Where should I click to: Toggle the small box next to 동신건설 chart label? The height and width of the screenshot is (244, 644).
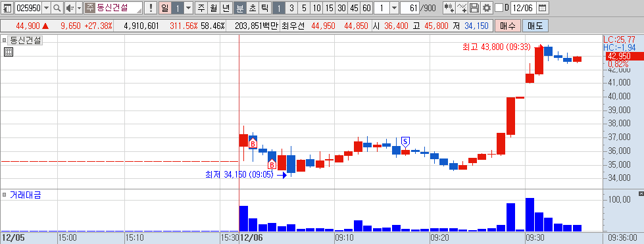5,41
